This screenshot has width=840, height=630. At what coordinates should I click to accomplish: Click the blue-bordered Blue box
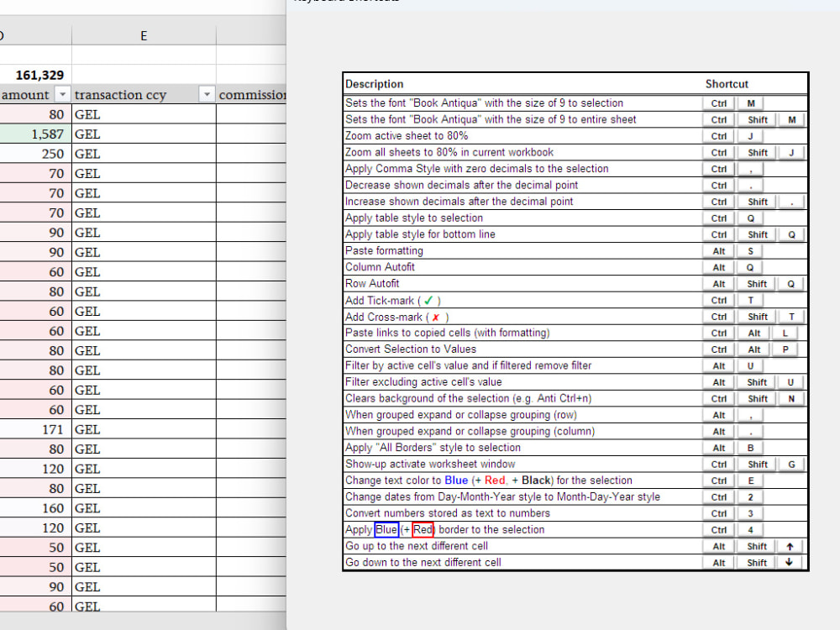(386, 530)
